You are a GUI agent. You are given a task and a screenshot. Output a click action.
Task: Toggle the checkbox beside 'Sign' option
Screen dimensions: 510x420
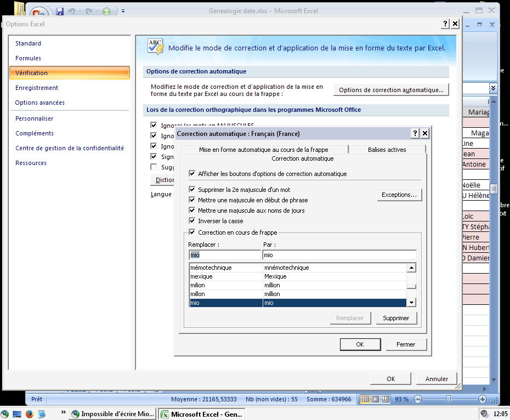coord(154,156)
